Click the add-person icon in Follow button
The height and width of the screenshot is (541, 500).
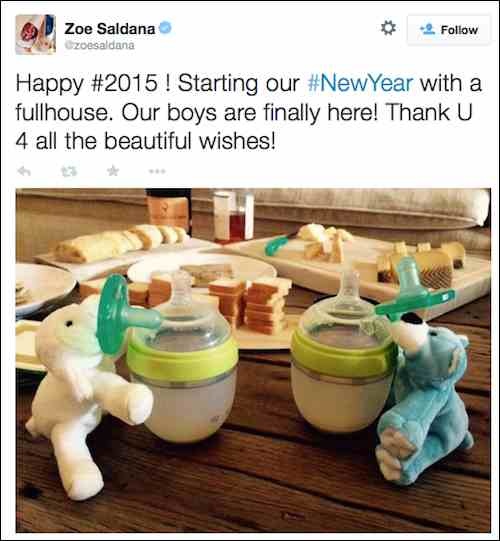click(x=428, y=29)
